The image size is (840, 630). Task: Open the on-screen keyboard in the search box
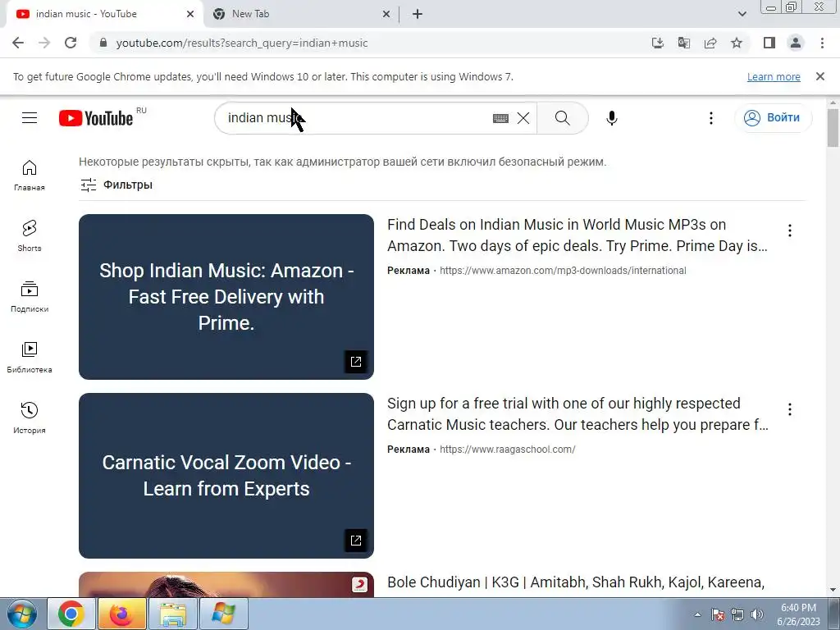(x=500, y=118)
